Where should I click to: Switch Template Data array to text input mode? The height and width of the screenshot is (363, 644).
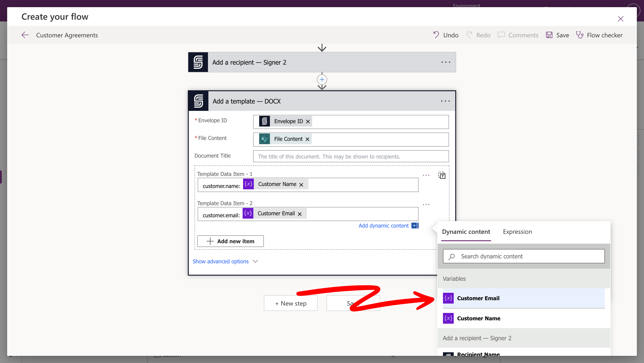coord(442,175)
